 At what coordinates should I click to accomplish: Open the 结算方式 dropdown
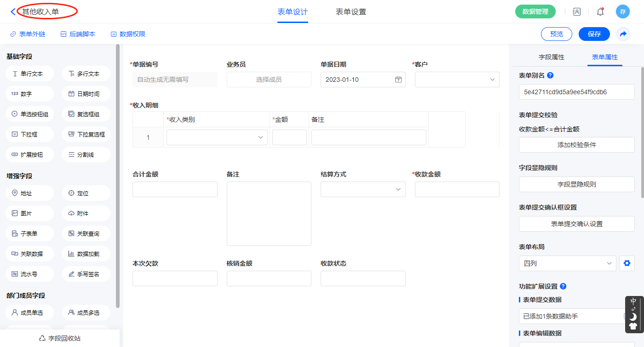(363, 189)
